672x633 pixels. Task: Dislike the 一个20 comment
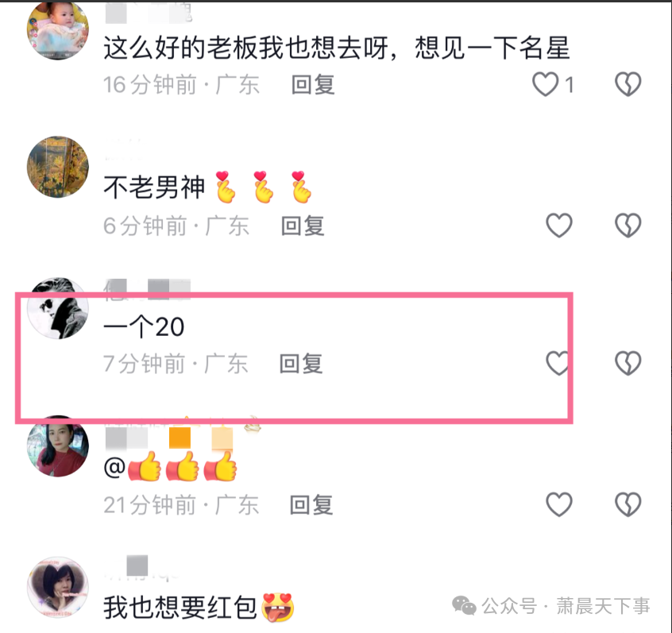[628, 364]
